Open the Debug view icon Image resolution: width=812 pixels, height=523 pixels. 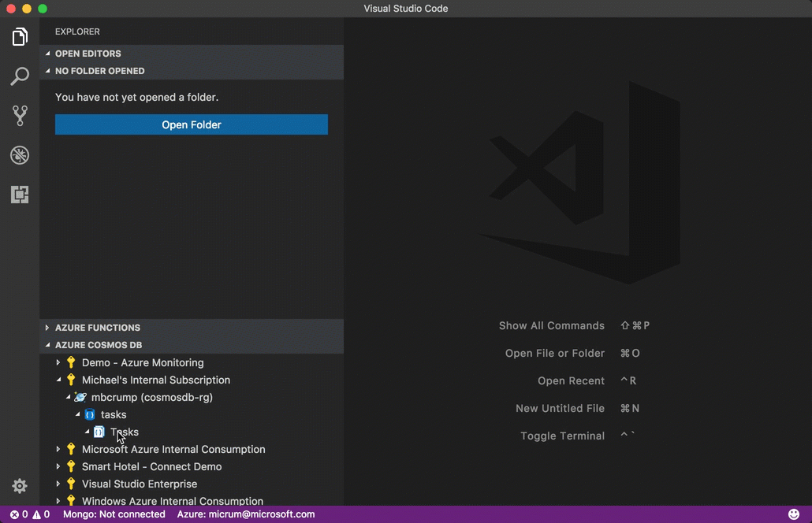[x=20, y=155]
